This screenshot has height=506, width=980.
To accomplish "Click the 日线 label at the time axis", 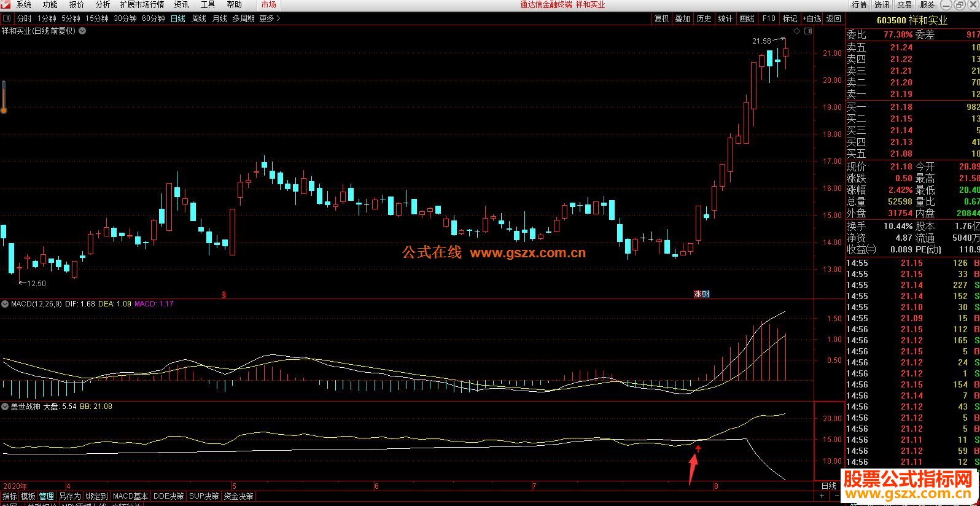I will (x=829, y=486).
